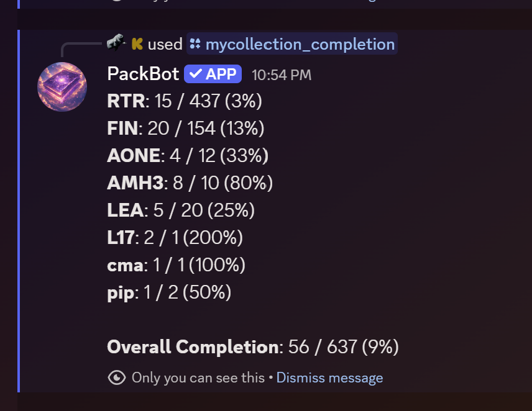
Task: Click the blue verified APP badge
Action: (211, 73)
